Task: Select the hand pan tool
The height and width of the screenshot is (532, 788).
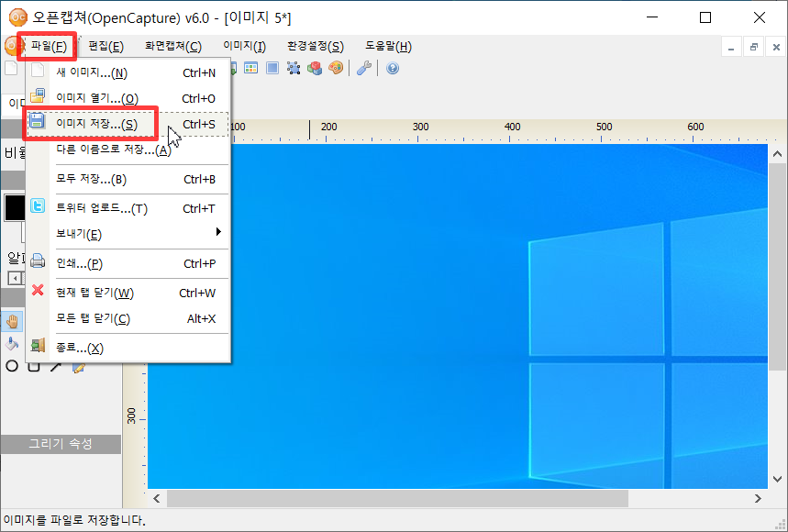Action: [x=12, y=322]
